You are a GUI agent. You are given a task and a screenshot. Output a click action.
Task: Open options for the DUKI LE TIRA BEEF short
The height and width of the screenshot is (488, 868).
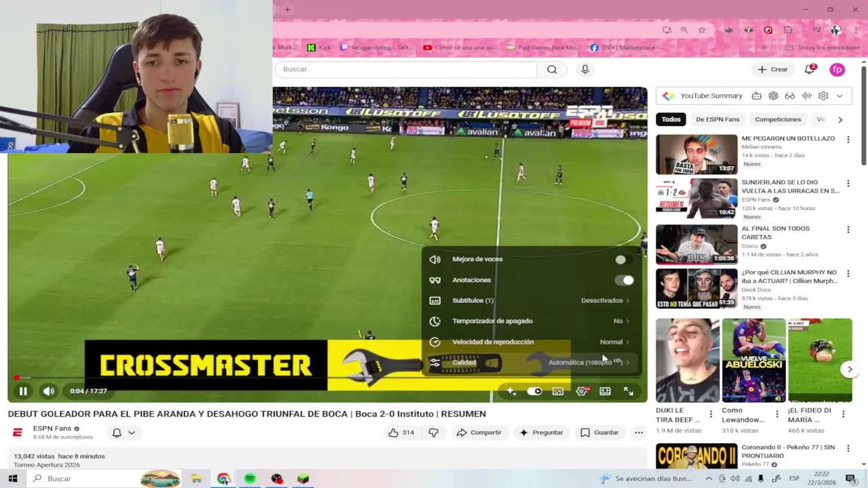pos(711,414)
